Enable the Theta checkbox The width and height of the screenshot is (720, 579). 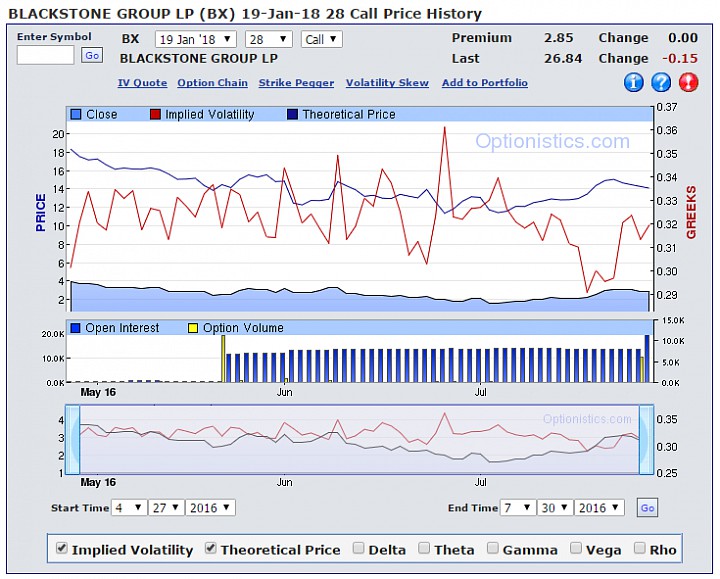424,548
